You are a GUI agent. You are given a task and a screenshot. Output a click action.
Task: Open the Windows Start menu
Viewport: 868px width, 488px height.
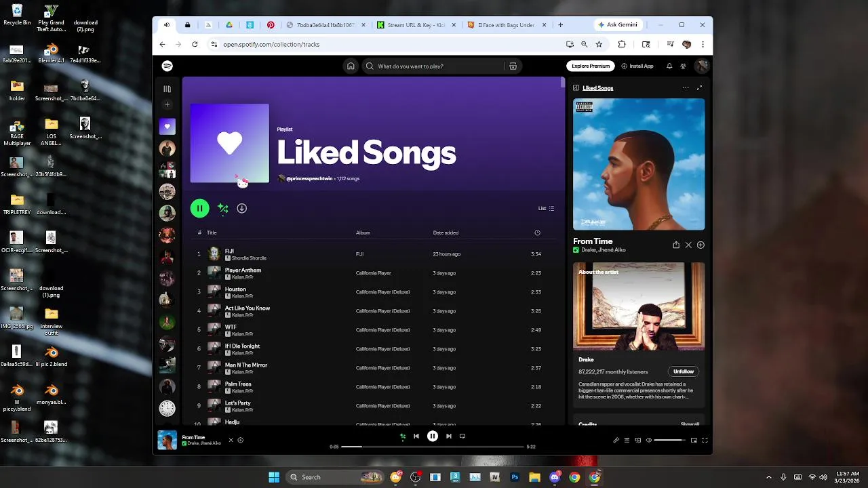[274, 477]
